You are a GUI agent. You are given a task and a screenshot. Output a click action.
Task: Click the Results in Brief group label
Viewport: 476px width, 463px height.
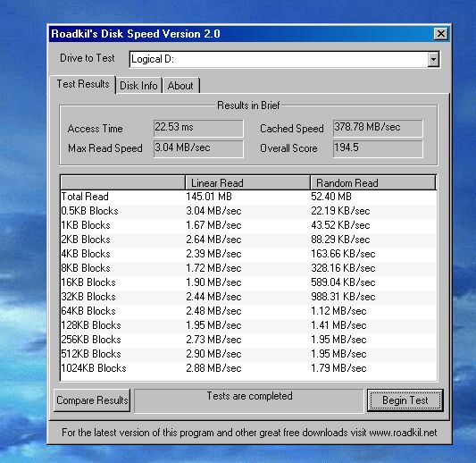[x=248, y=105]
